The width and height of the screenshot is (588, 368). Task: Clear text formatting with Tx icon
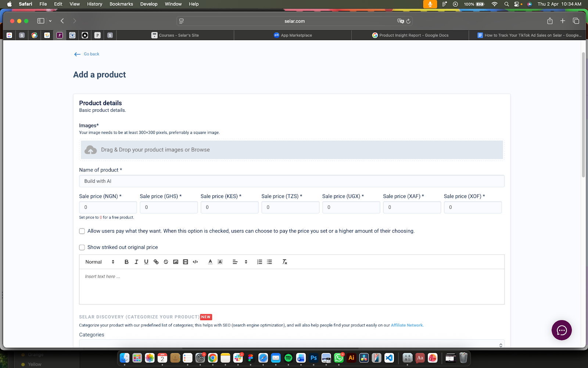tap(284, 262)
